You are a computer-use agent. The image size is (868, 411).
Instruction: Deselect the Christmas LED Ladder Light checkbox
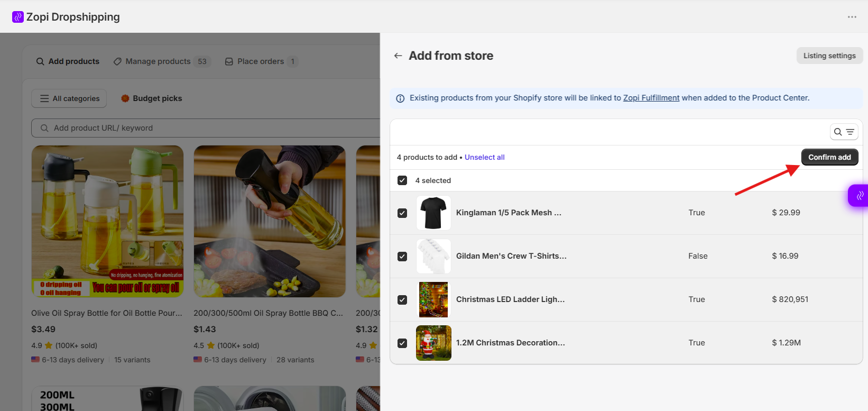402,300
